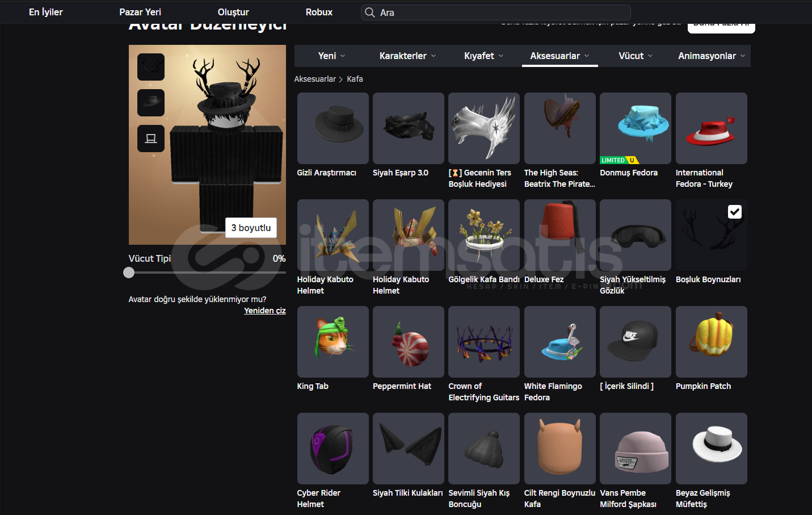Choose the Siyah Yükseltilmiş Gözlük goggles

click(x=636, y=235)
